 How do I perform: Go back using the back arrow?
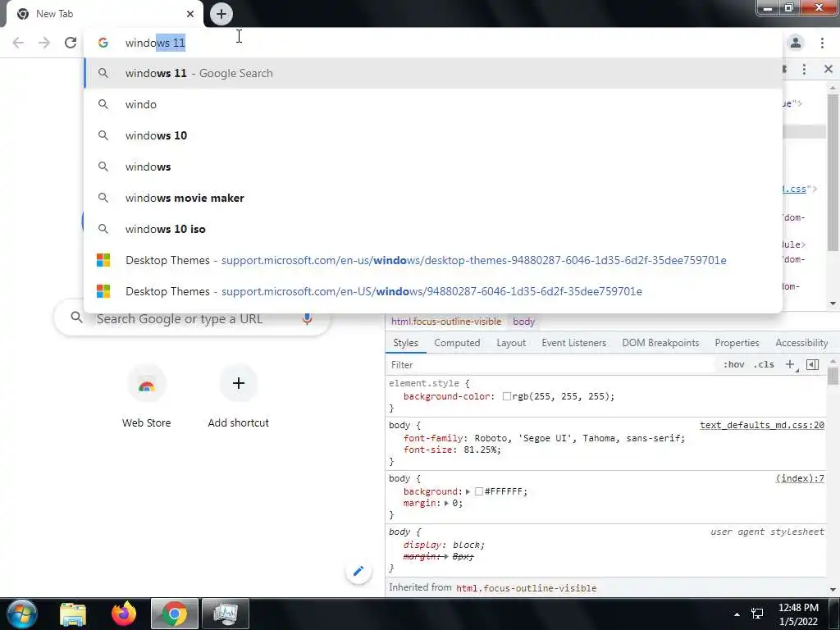click(18, 43)
